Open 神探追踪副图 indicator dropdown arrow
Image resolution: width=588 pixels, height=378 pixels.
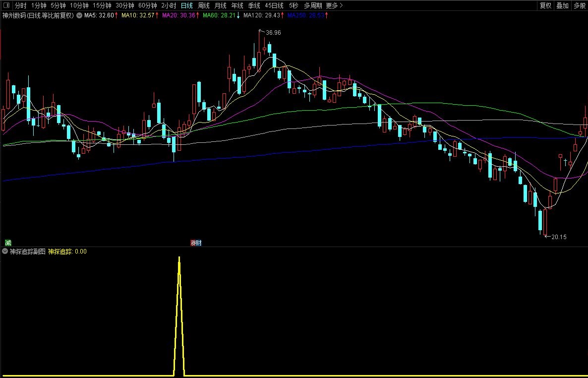point(5,251)
